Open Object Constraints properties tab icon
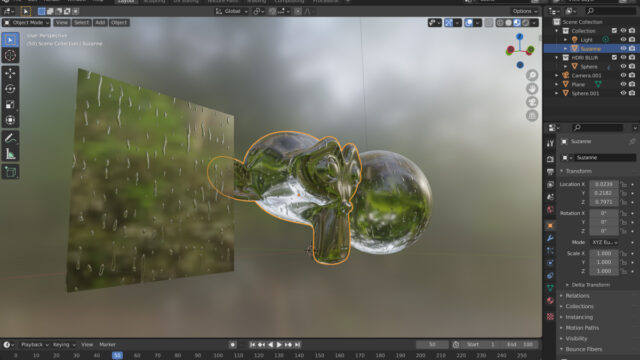 point(550,276)
